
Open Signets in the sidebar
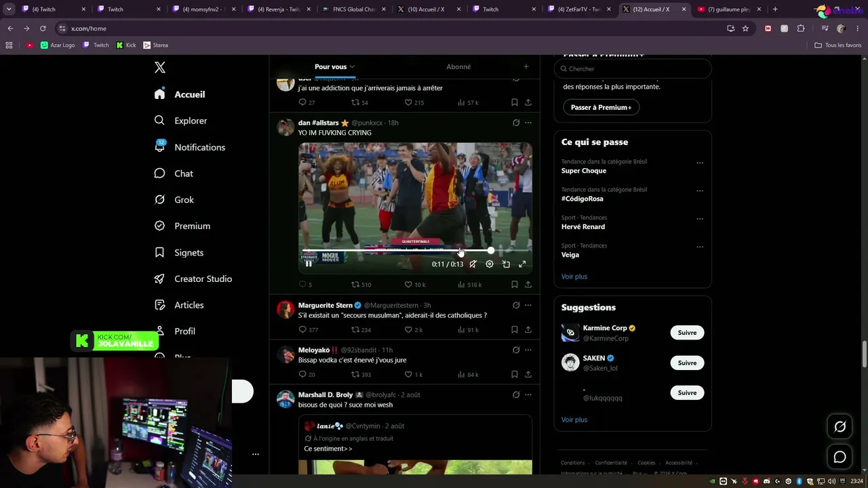coord(179,252)
